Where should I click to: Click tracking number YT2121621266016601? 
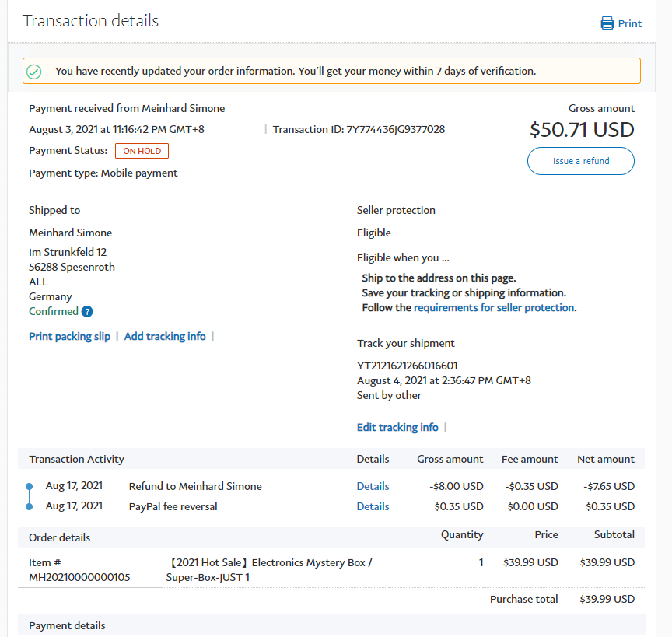point(407,366)
